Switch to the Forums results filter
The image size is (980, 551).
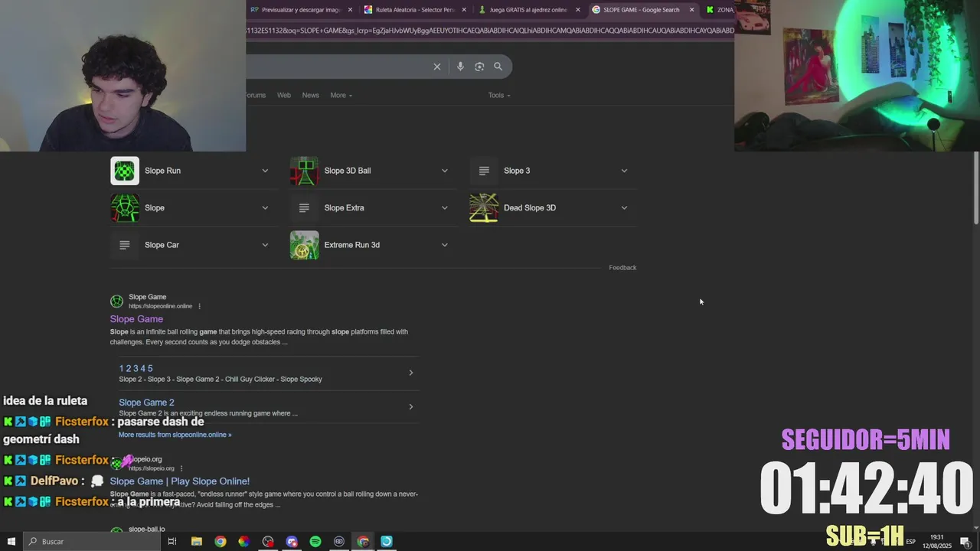point(256,95)
